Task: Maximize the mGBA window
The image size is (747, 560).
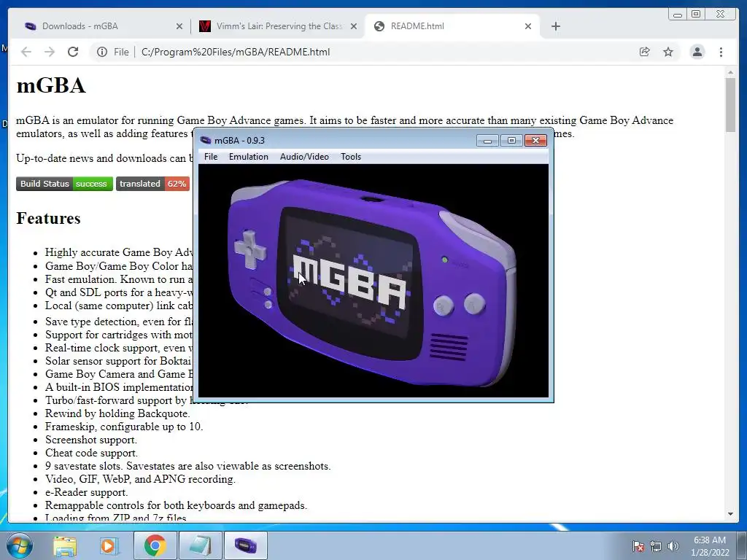Action: tap(511, 141)
